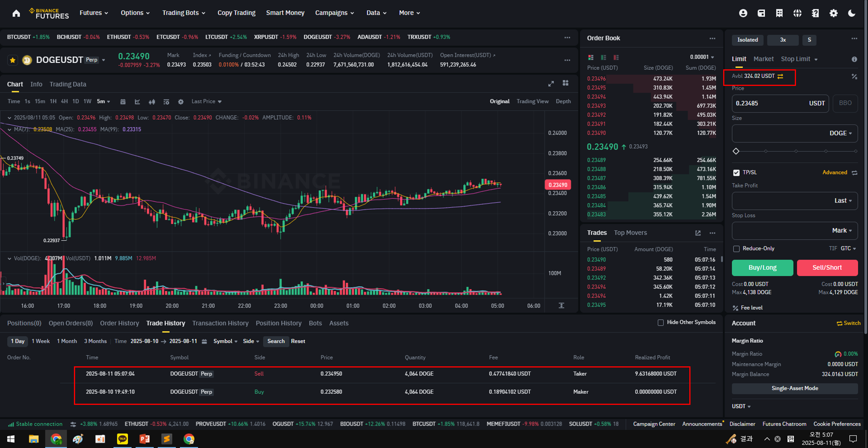Click the chart grid layout icon

(565, 83)
